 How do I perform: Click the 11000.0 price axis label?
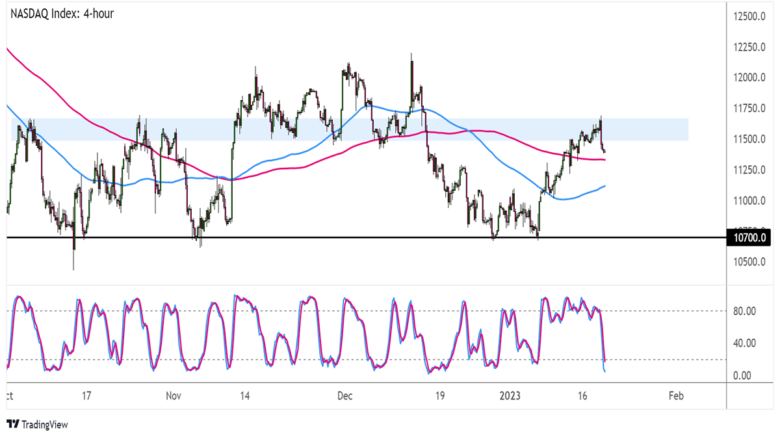tap(747, 201)
